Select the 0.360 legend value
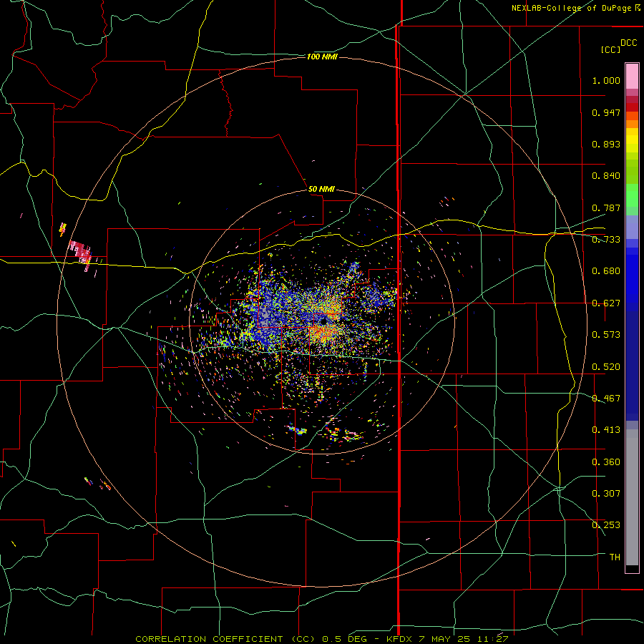 pyautogui.click(x=606, y=462)
